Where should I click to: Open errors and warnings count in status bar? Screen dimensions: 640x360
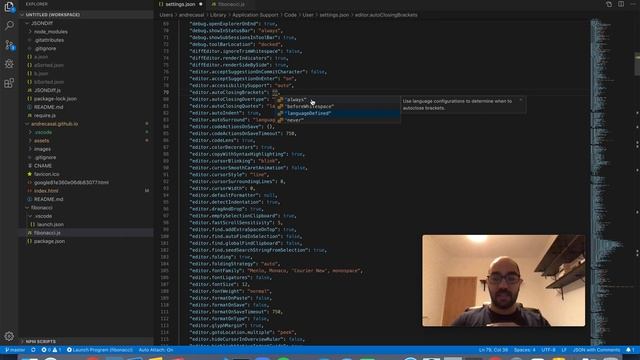(x=51, y=350)
